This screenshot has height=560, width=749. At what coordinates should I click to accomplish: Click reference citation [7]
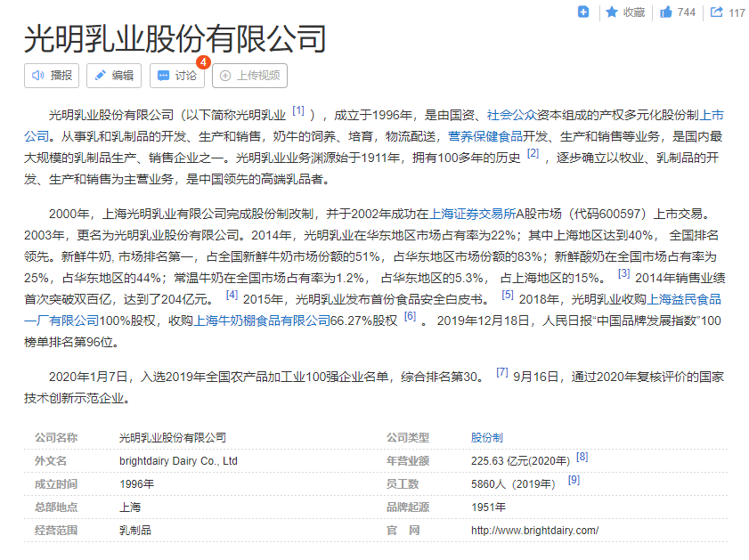pos(502,372)
